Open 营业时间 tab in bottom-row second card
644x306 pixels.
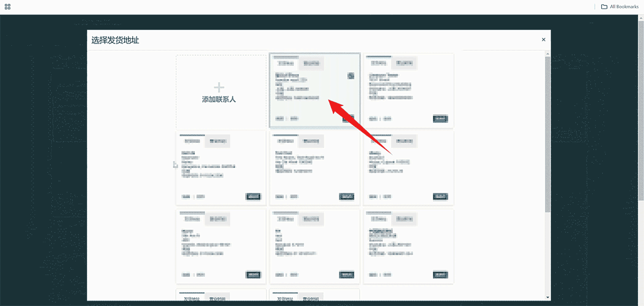point(311,298)
